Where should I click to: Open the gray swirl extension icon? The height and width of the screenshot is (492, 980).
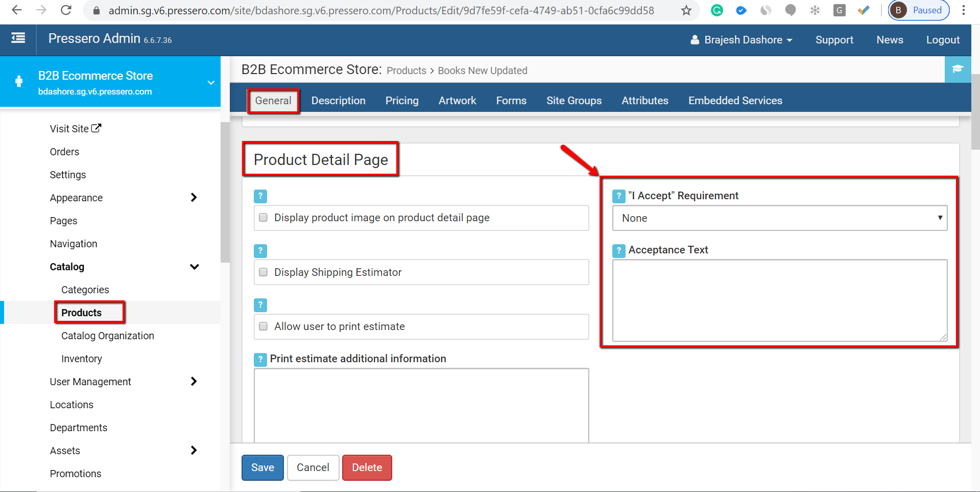[x=766, y=10]
